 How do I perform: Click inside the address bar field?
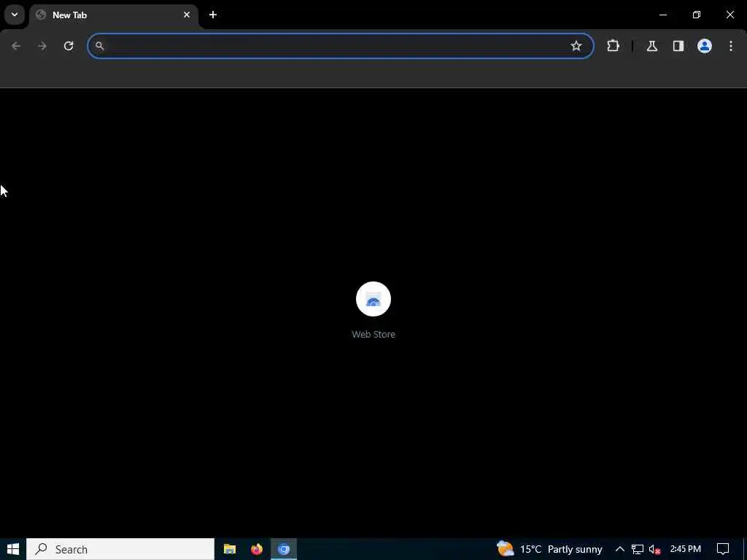[x=341, y=46]
